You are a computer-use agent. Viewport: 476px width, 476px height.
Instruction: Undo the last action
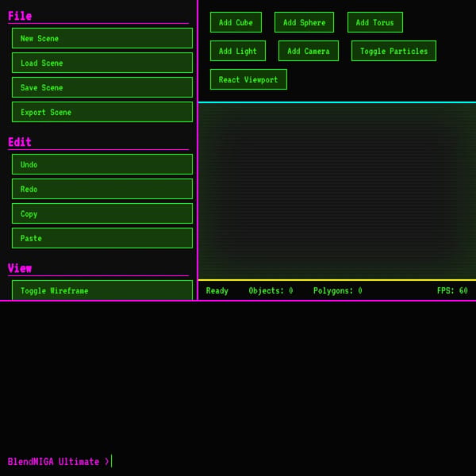click(102, 164)
